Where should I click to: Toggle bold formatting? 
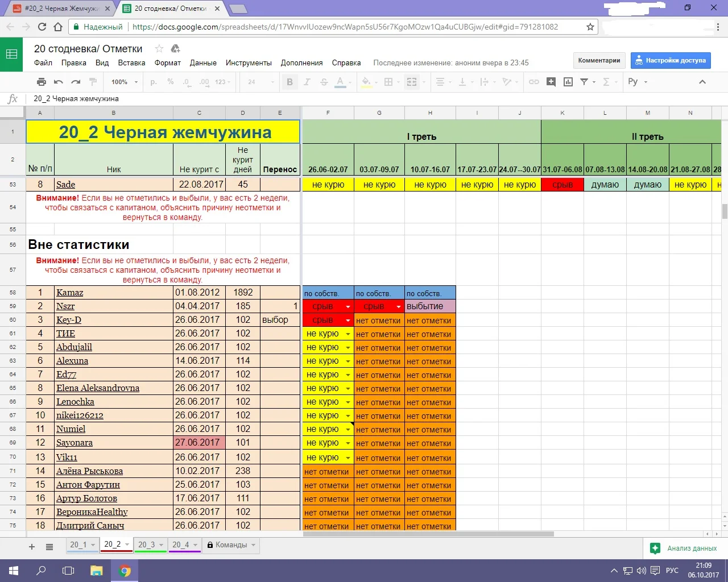[289, 82]
